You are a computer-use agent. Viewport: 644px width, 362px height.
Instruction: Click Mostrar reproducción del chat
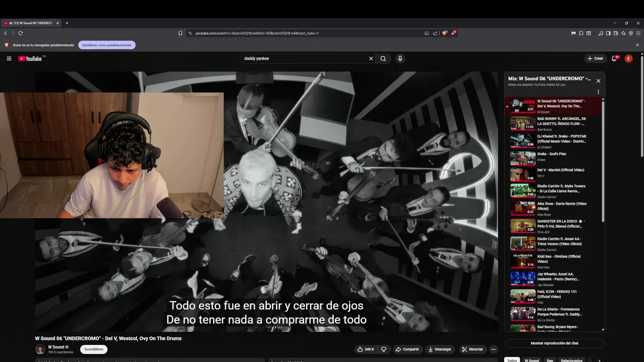(x=554, y=343)
